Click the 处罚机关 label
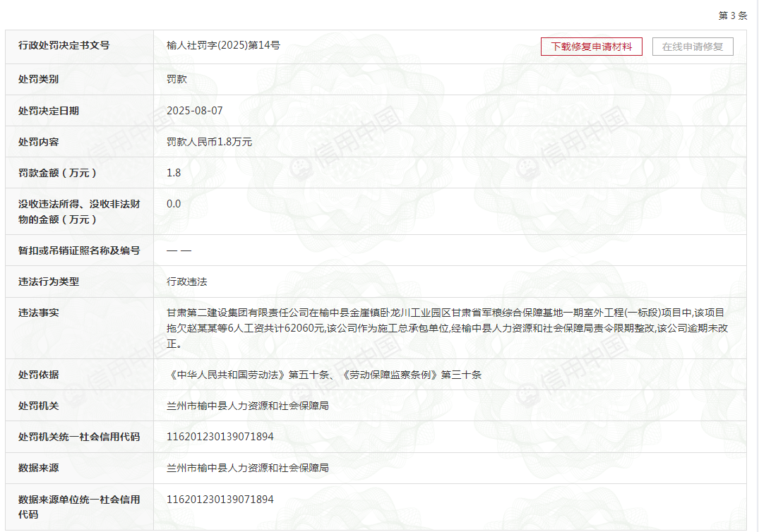The image size is (759, 532). (38, 405)
